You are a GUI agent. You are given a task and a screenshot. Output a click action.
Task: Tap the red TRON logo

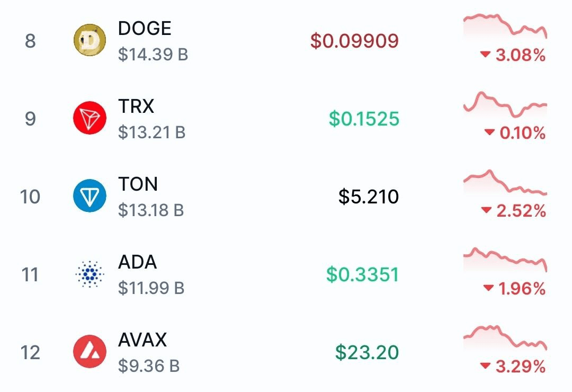[90, 118]
